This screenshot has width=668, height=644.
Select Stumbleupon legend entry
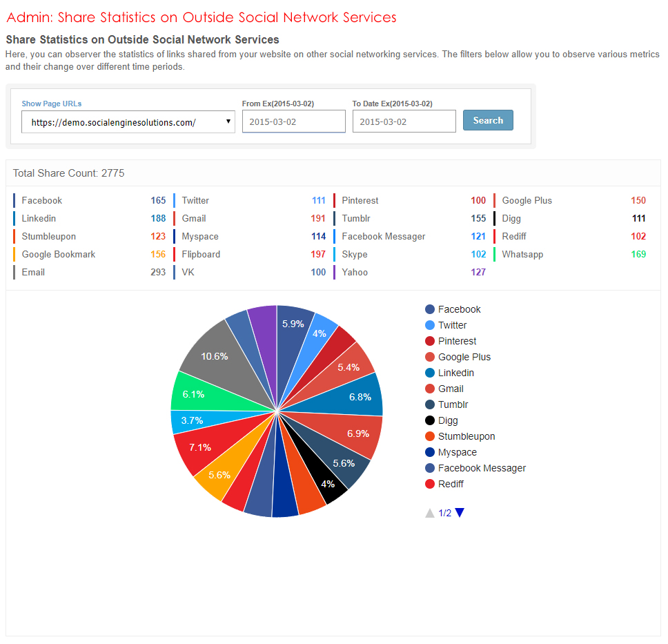(x=466, y=437)
